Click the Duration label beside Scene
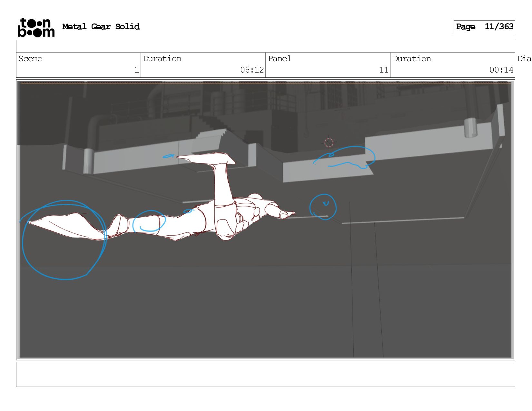Viewport: 532px width, 411px height. 162,59
